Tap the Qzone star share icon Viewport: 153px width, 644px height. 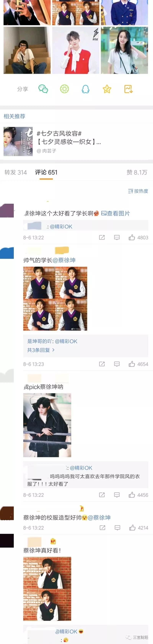(x=107, y=89)
